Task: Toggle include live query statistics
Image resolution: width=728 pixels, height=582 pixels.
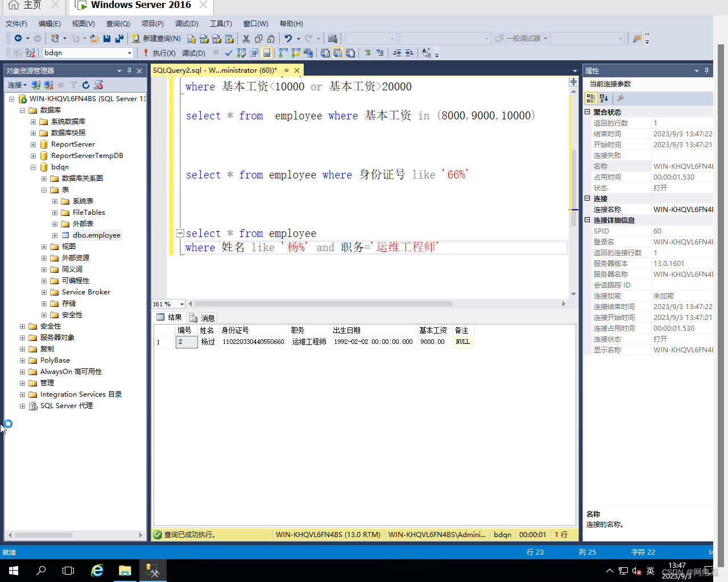Action: [296, 53]
